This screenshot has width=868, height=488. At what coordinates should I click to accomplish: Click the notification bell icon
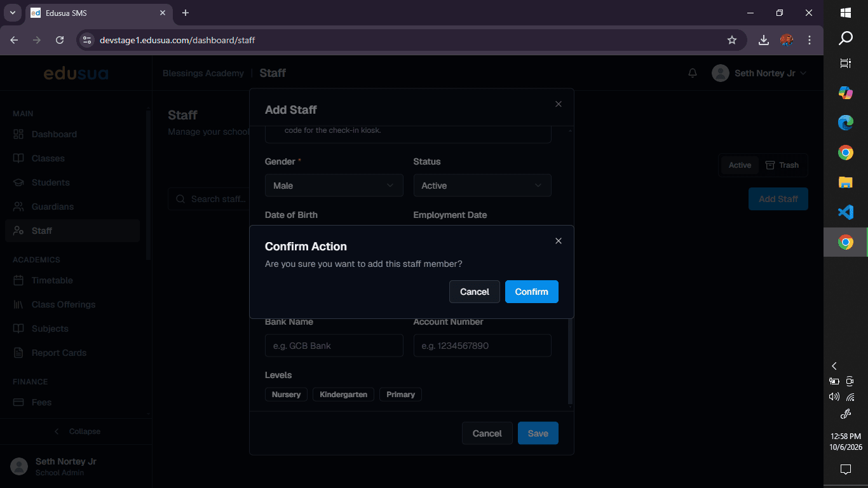click(693, 73)
